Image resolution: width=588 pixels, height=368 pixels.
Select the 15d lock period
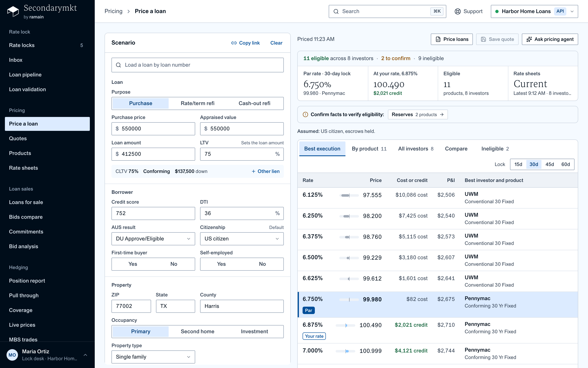[x=518, y=164]
